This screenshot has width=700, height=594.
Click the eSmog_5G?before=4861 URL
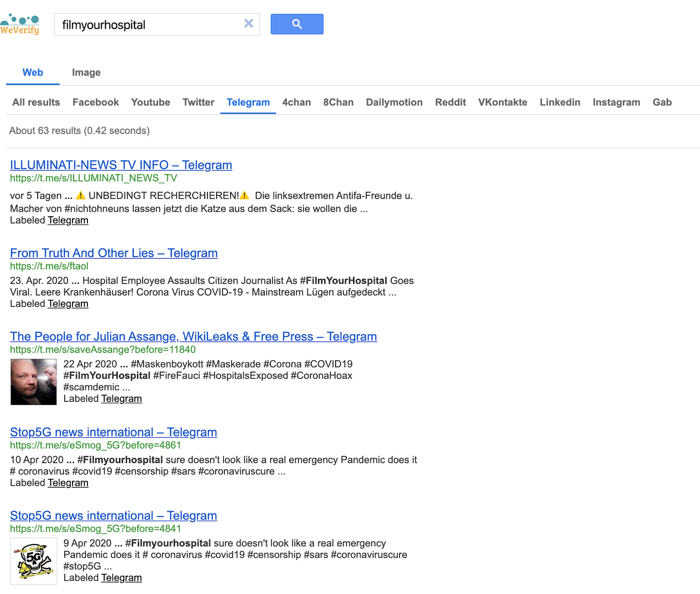coord(95,445)
